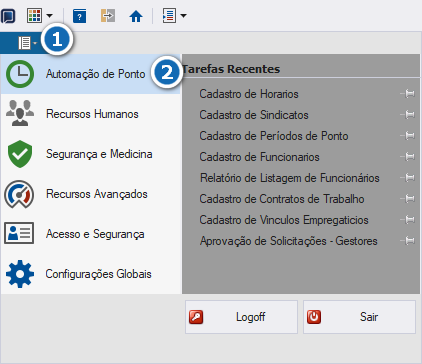Click the orange arrow exchange toolbar icon
The image size is (422, 364).
tap(108, 16)
